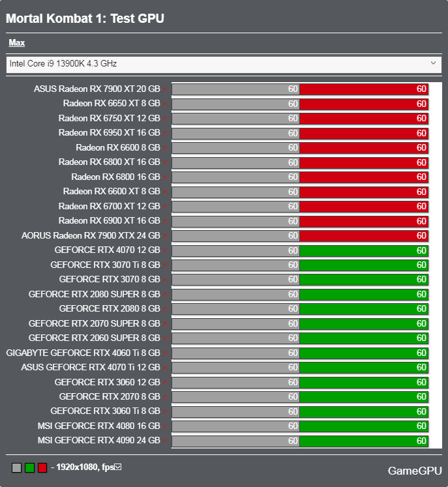Image resolution: width=448 pixels, height=487 pixels.
Task: Remove GEFORCE RTX 3070 8 GB entry
Action: 165,280
